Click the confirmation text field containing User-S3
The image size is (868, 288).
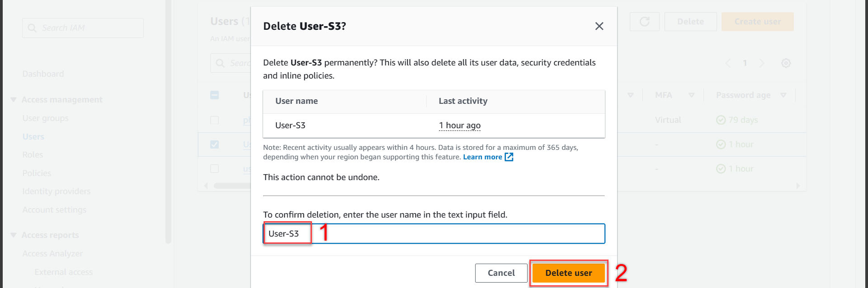coord(434,234)
